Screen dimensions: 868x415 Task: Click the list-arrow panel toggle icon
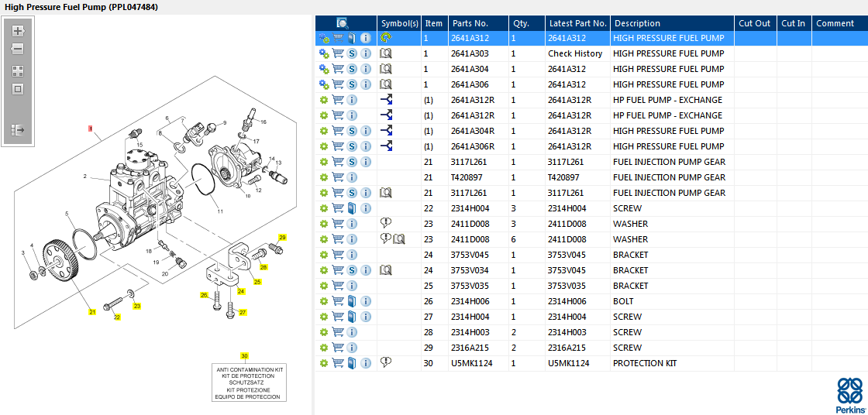pyautogui.click(x=18, y=130)
